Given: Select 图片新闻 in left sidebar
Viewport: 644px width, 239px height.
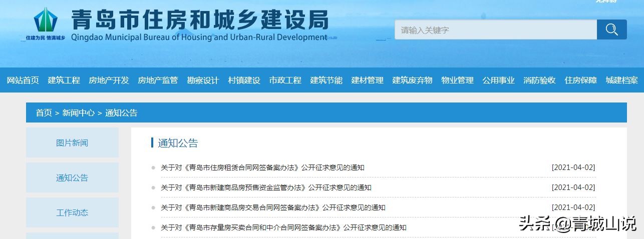Looking at the screenshot, I should pyautogui.click(x=72, y=143).
